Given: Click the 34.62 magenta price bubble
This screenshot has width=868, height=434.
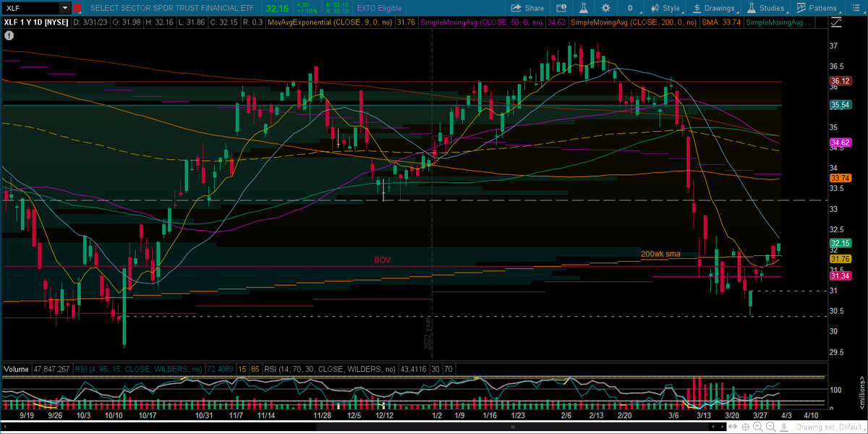Looking at the screenshot, I should click(x=840, y=142).
